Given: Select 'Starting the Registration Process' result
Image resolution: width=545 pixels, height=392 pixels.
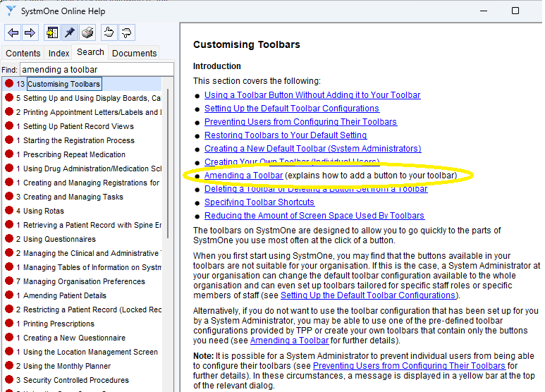Looking at the screenshot, I should tap(78, 140).
